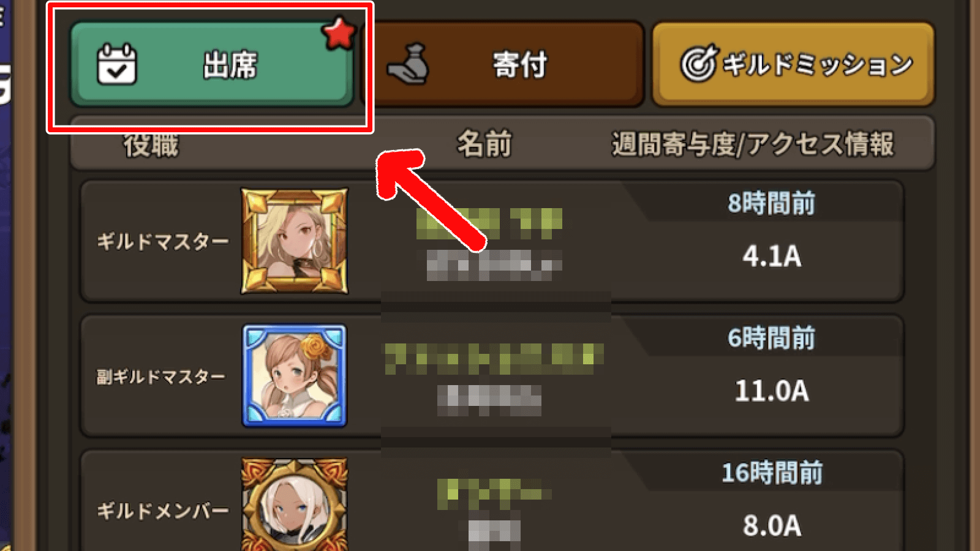Click the calendar checkmark icon on 出席
Image resolution: width=980 pixels, height=551 pixels.
click(x=117, y=64)
